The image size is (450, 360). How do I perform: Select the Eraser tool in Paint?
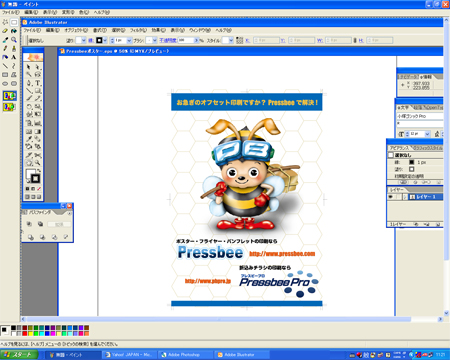5,31
